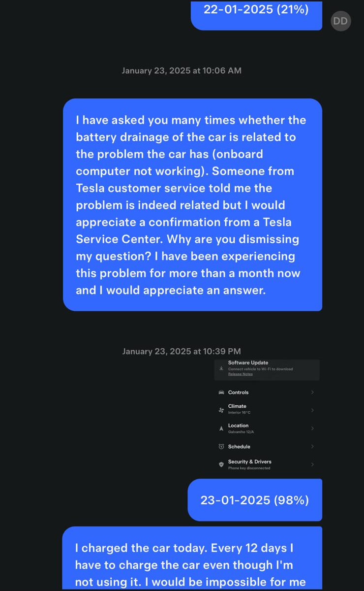364x591 pixels.
Task: Expand the Controls row chevron
Action: (312, 393)
